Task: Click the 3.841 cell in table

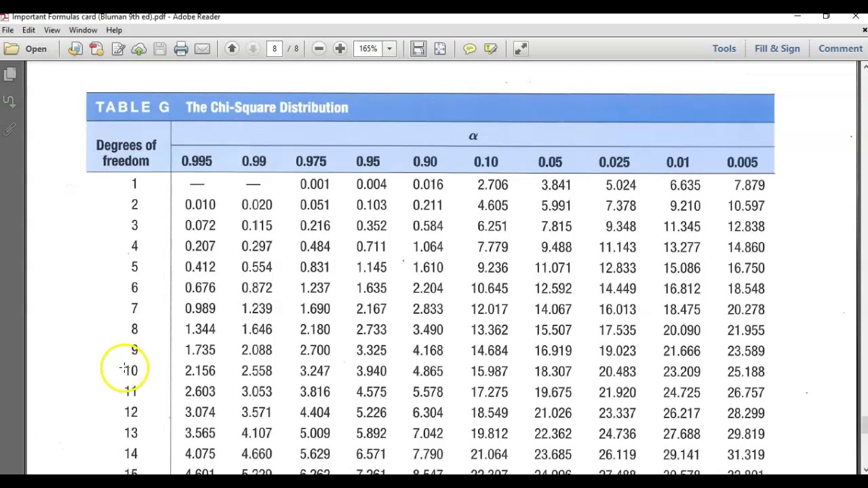Action: coord(556,185)
